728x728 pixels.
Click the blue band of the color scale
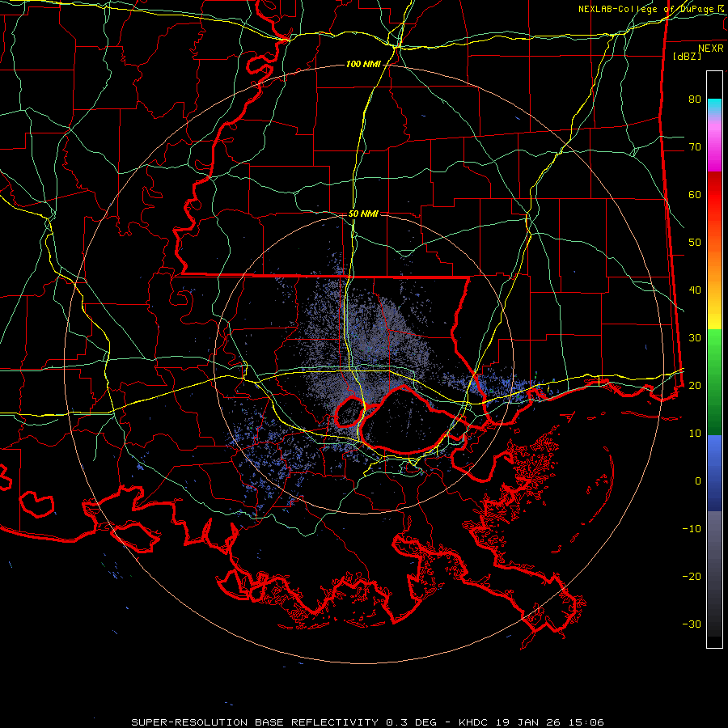pyautogui.click(x=714, y=472)
